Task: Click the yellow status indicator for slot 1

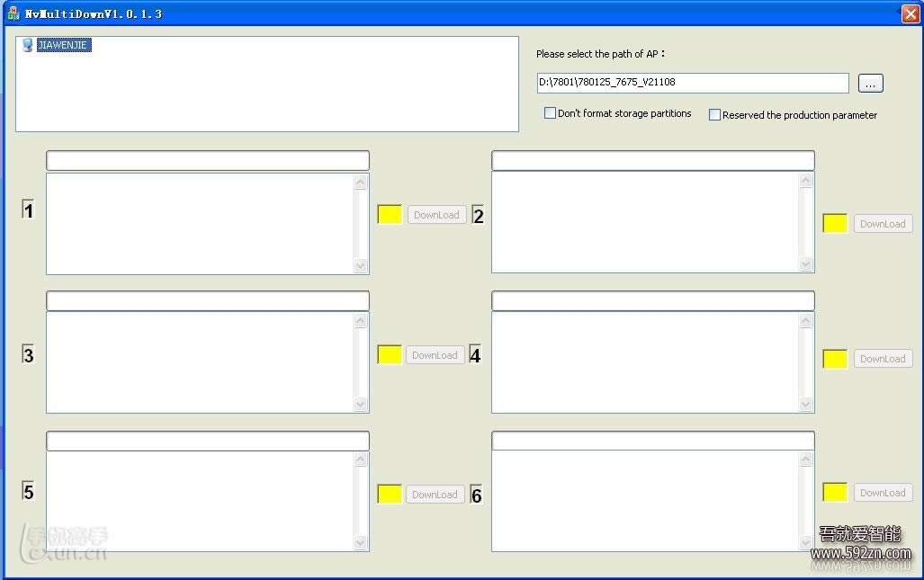Action: (x=389, y=214)
